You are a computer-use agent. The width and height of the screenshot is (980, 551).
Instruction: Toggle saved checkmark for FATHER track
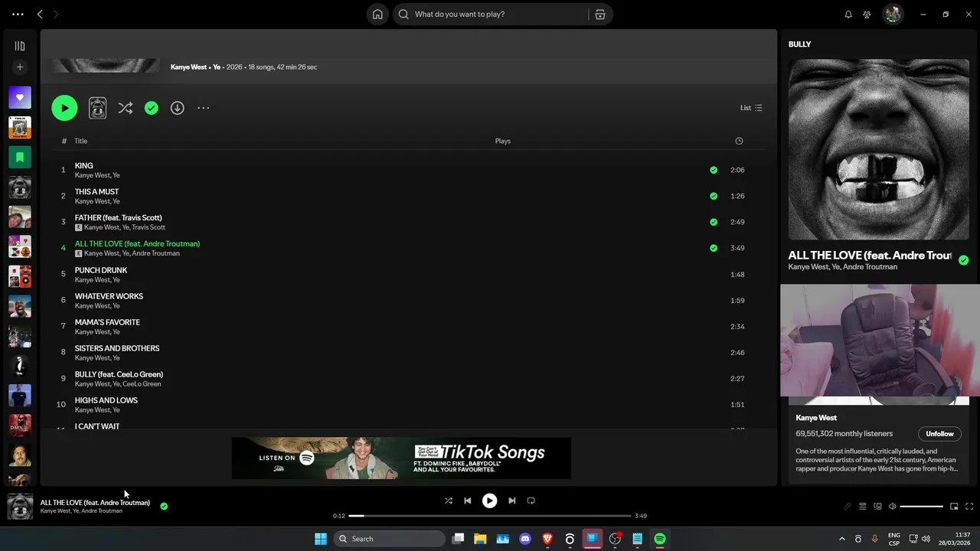click(x=714, y=222)
